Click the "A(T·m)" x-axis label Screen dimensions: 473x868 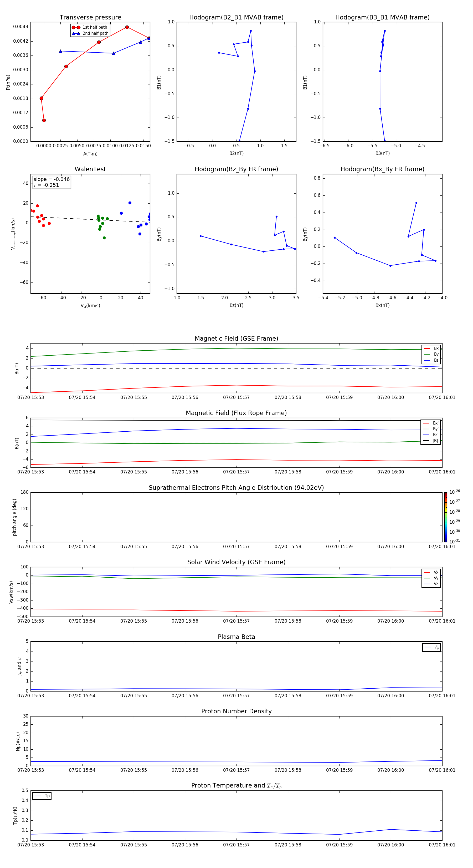click(90, 154)
